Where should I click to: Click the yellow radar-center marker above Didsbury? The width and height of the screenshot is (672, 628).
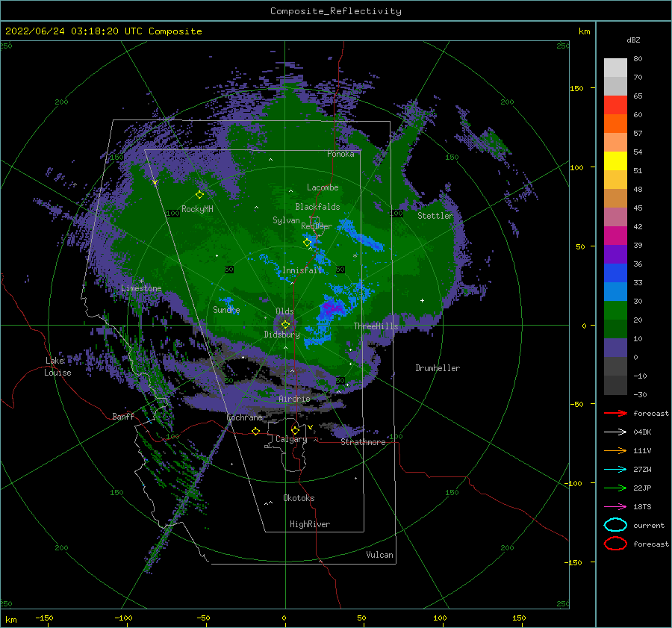click(x=285, y=325)
